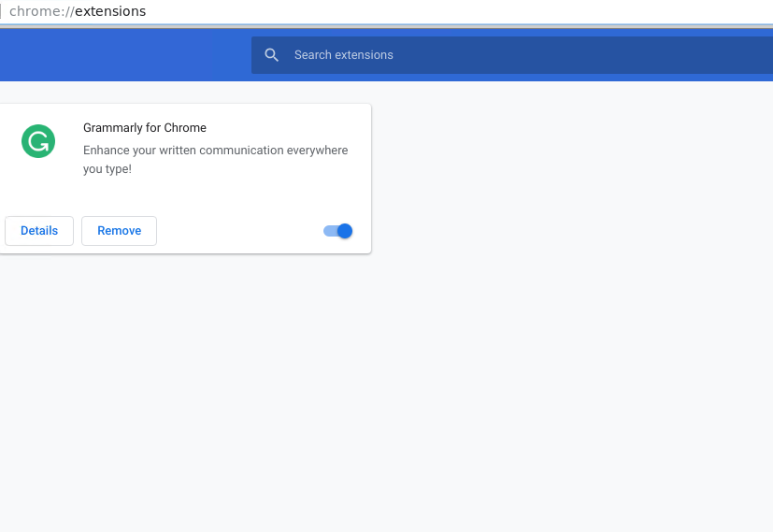Image resolution: width=773 pixels, height=532 pixels.
Task: Click the Grammarly green logo icon
Action: click(x=38, y=141)
